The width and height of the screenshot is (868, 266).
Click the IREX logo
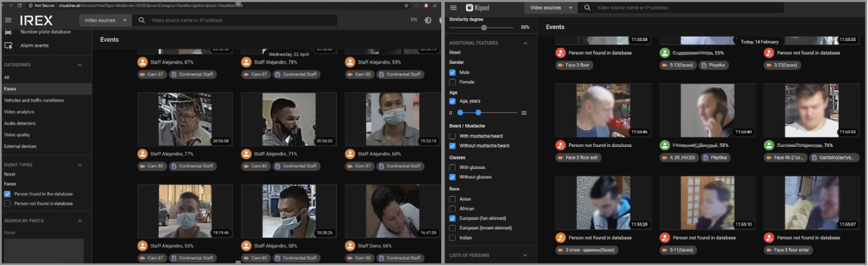(x=36, y=20)
